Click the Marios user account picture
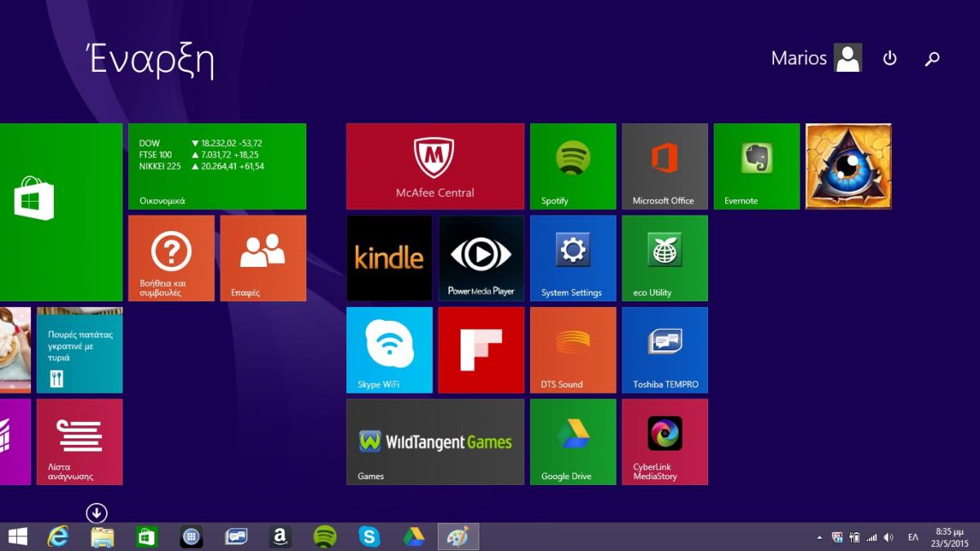 [849, 58]
